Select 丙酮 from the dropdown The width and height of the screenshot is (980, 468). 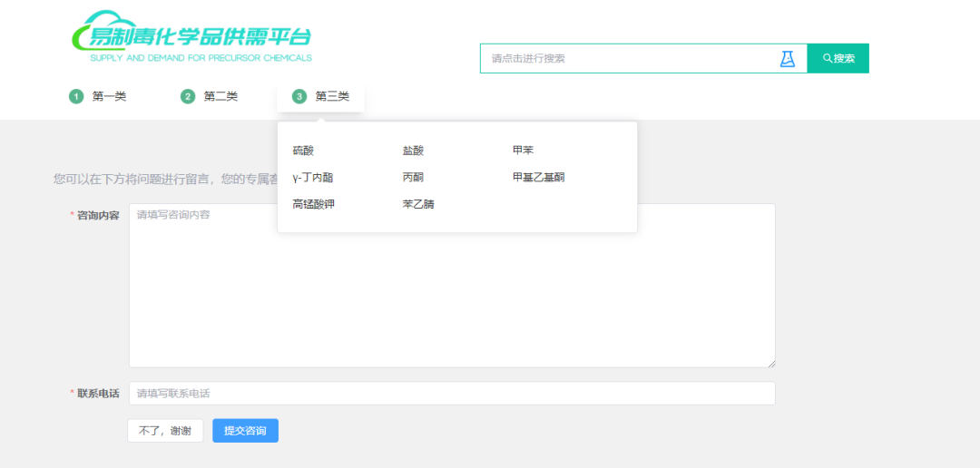click(413, 178)
